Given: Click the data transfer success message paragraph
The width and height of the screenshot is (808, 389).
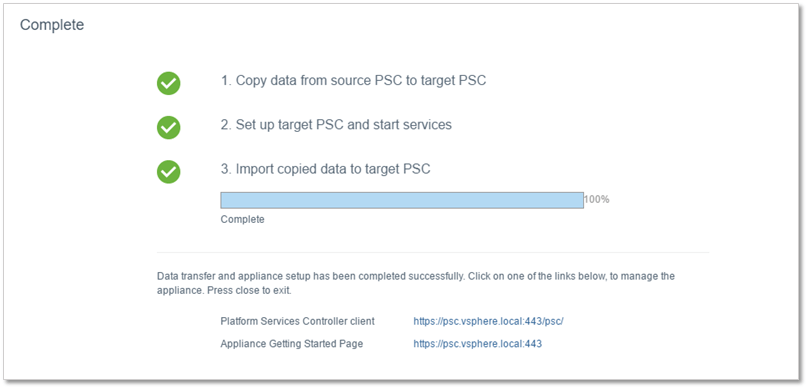Looking at the screenshot, I should click(416, 283).
